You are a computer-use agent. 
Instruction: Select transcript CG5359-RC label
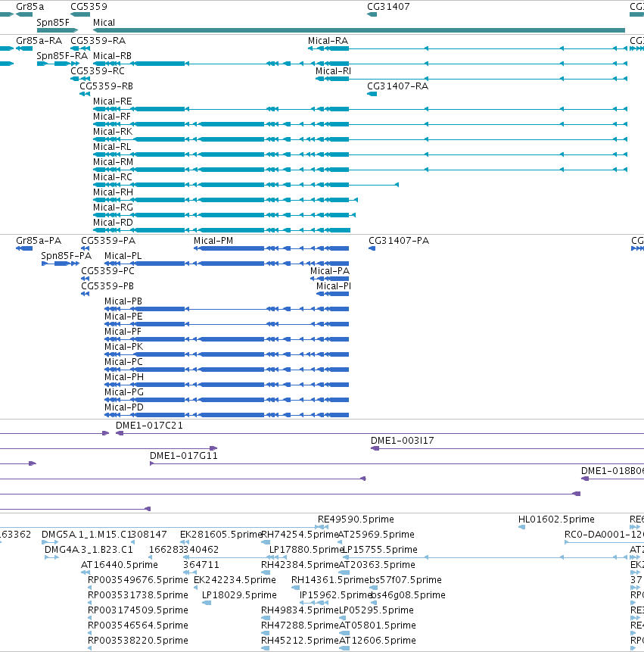97,71
